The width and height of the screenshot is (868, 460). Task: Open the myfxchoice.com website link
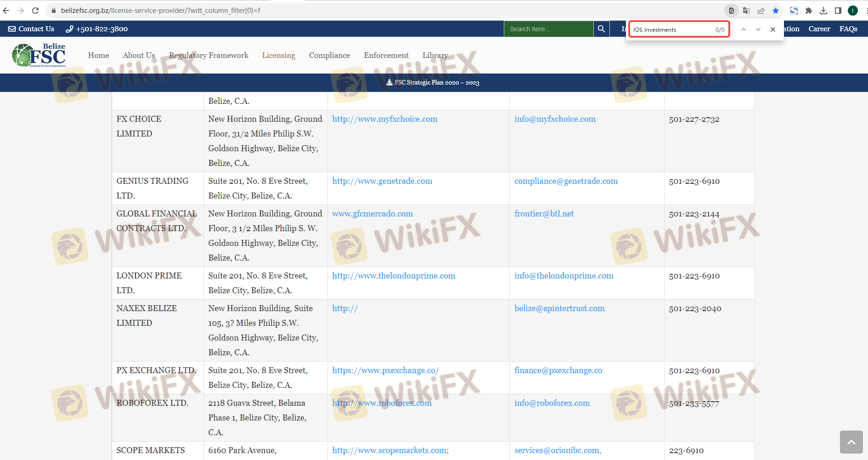(384, 119)
